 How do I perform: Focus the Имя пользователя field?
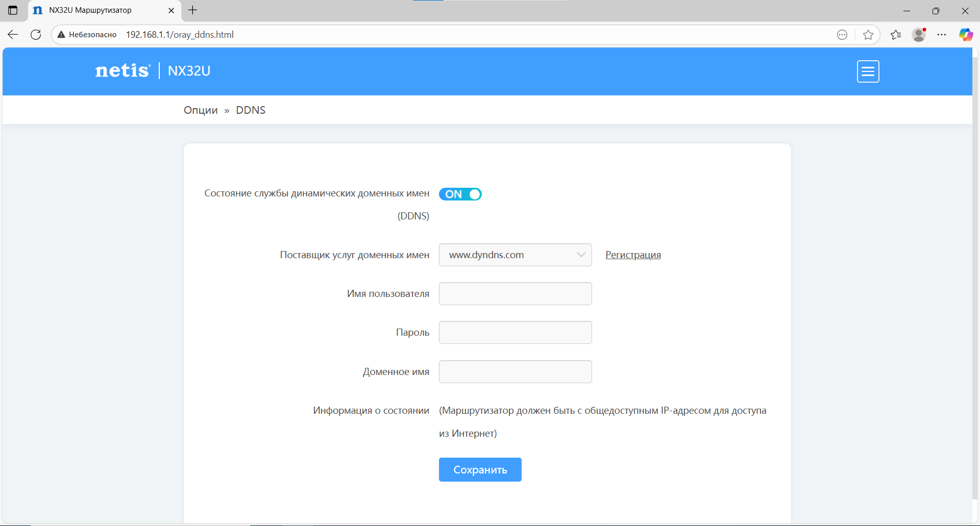pyautogui.click(x=516, y=294)
